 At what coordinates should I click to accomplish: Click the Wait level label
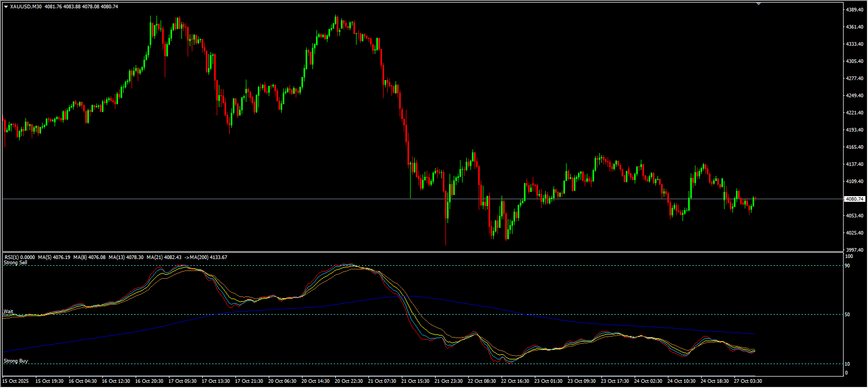tap(8, 312)
